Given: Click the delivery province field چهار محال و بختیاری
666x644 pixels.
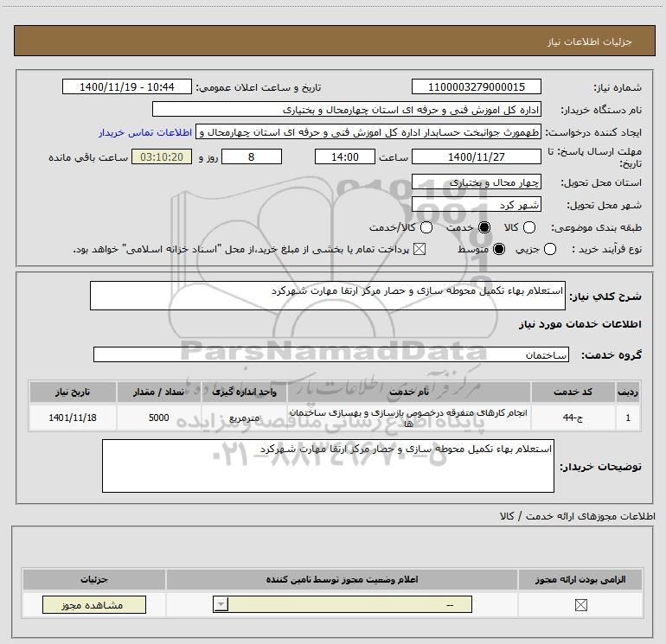Looking at the screenshot, I should 476,182.
